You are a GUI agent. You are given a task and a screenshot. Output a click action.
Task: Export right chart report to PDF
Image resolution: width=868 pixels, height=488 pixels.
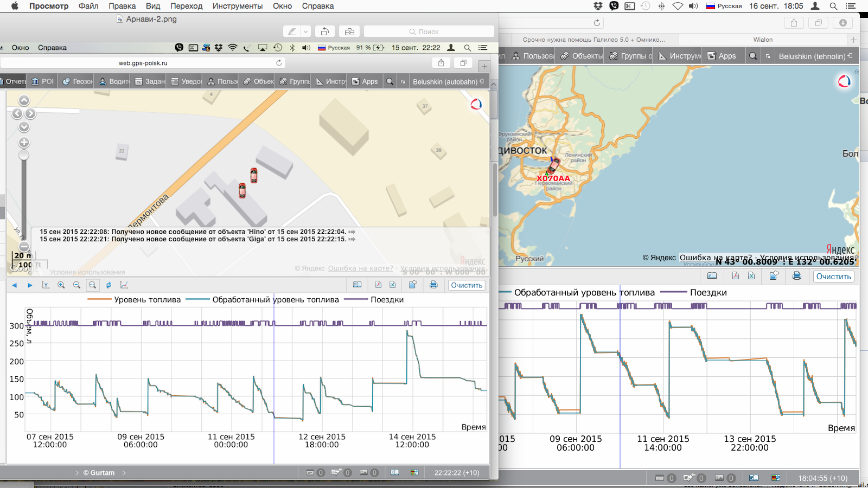[x=736, y=276]
